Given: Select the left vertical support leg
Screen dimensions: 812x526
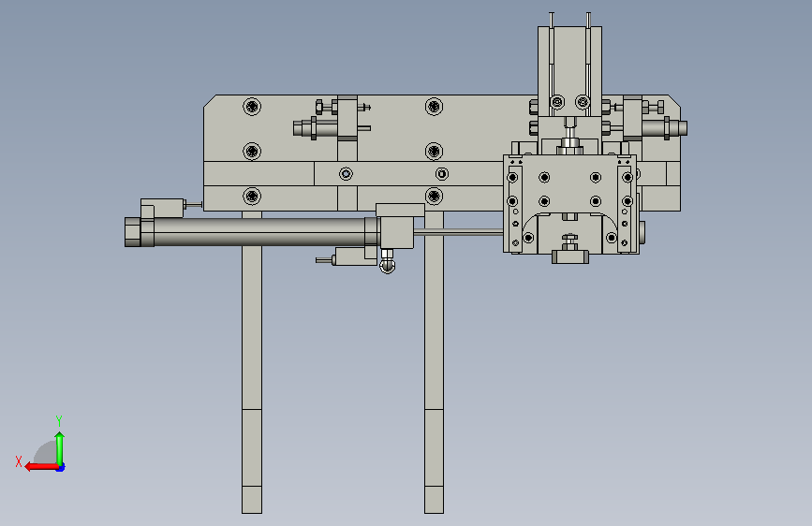Looking at the screenshot, I should 252,362.
